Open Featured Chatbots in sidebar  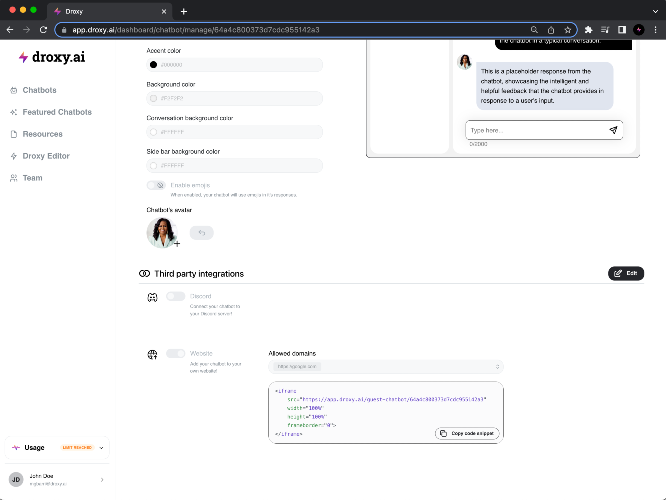(x=57, y=112)
